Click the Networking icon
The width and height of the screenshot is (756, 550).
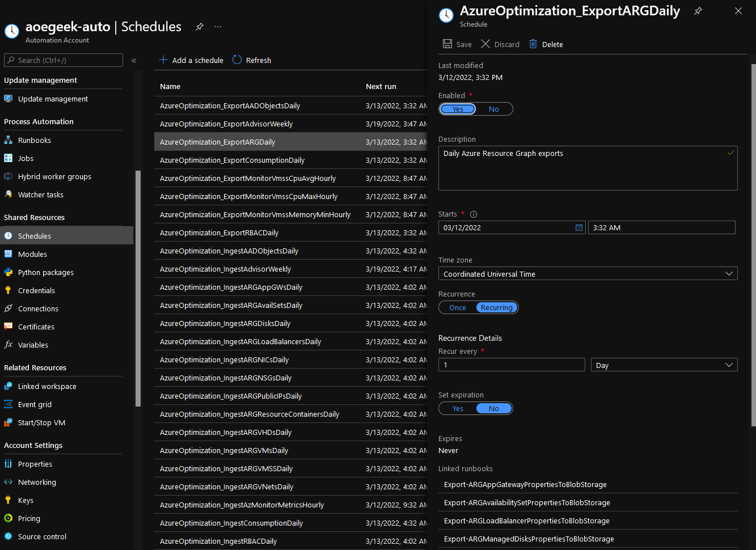(9, 482)
